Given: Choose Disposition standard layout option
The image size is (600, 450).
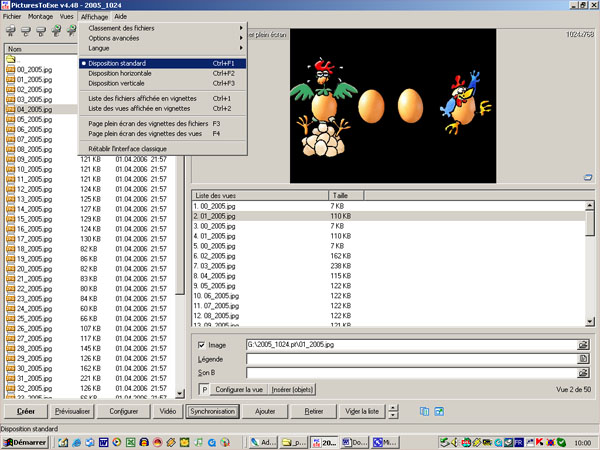Looking at the screenshot, I should tap(163, 64).
